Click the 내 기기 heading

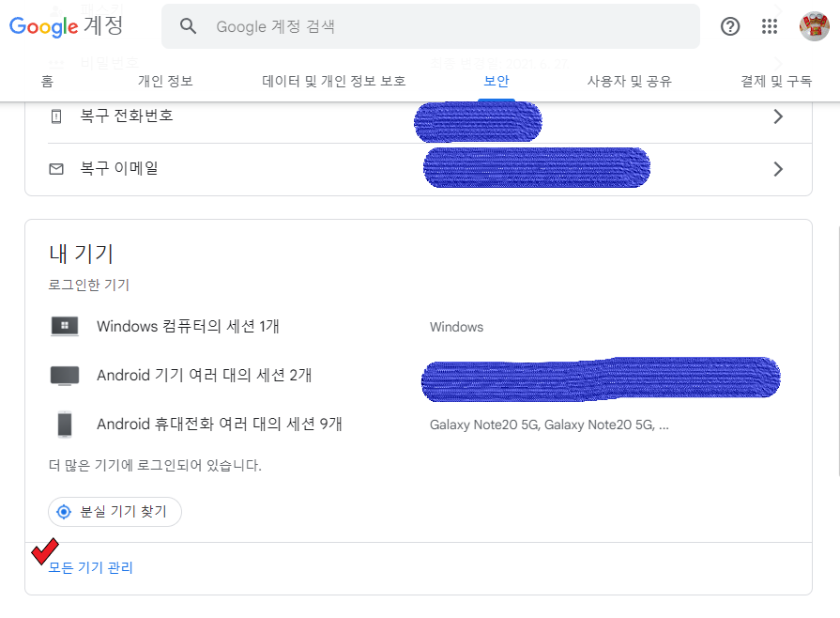coord(82,254)
